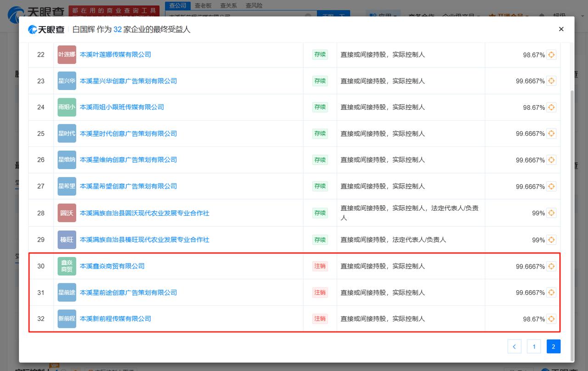Image resolution: width=588 pixels, height=371 pixels.
Task: Click the 星前途 company logo tile
Action: [x=67, y=292]
